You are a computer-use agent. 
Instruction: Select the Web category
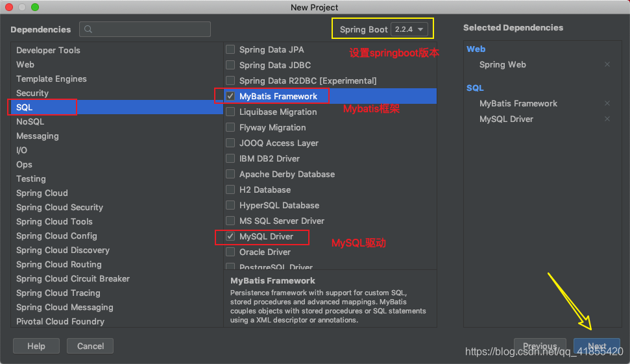117,64
